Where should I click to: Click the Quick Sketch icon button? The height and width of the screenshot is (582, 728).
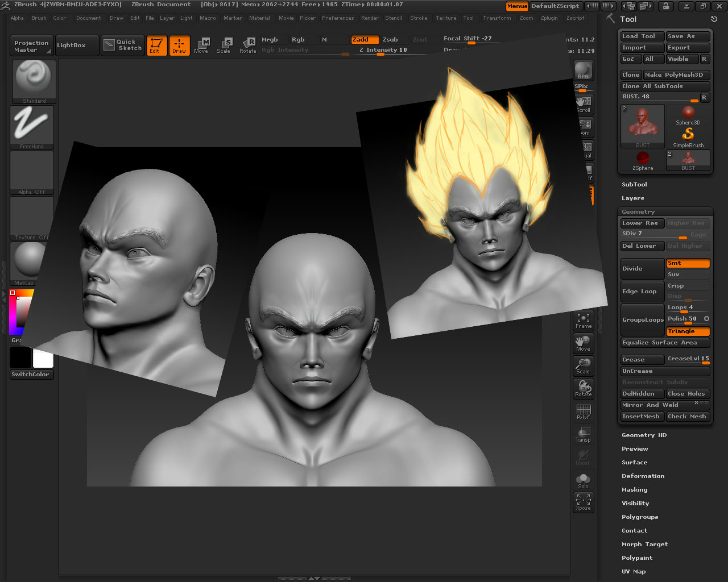pos(123,45)
